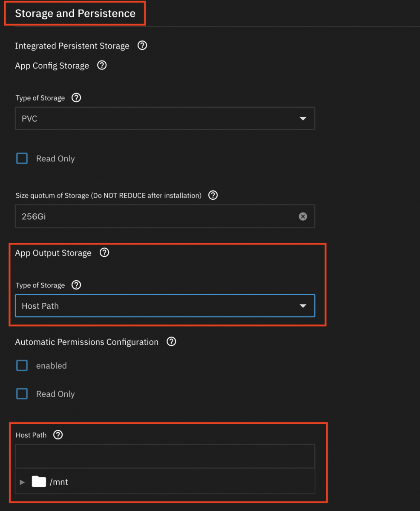Screen dimensions: 420x511
Task: Open Automatic Permissions Configuration help icon
Action: (x=171, y=342)
